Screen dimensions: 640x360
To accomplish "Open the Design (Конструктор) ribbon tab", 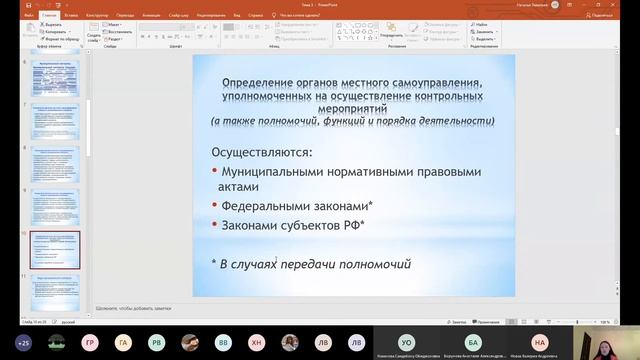I will coord(97,15).
